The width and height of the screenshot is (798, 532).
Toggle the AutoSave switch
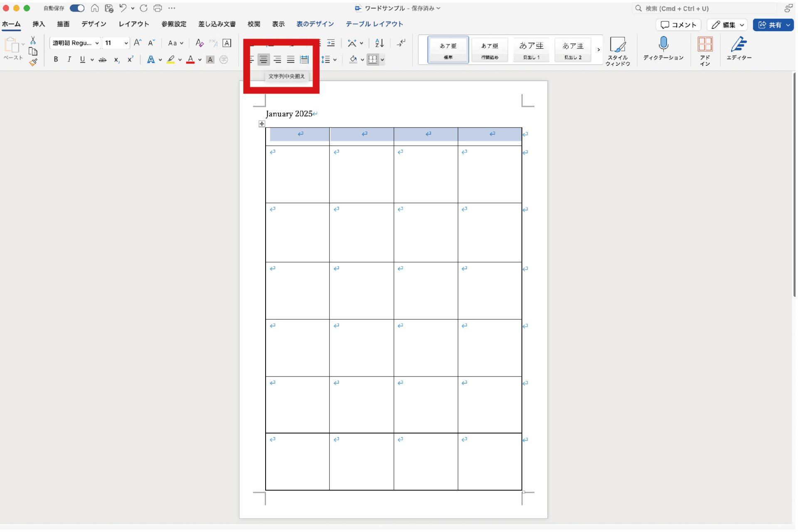coord(77,8)
